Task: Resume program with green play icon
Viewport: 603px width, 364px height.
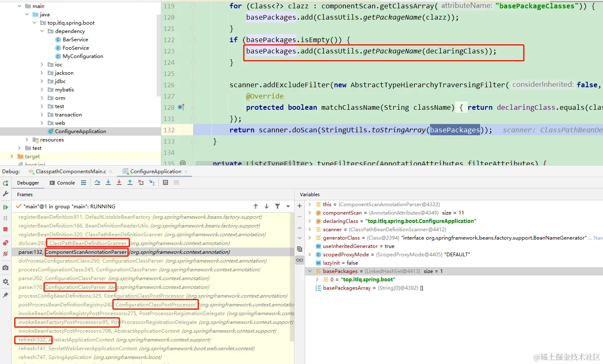Action: tap(5, 207)
